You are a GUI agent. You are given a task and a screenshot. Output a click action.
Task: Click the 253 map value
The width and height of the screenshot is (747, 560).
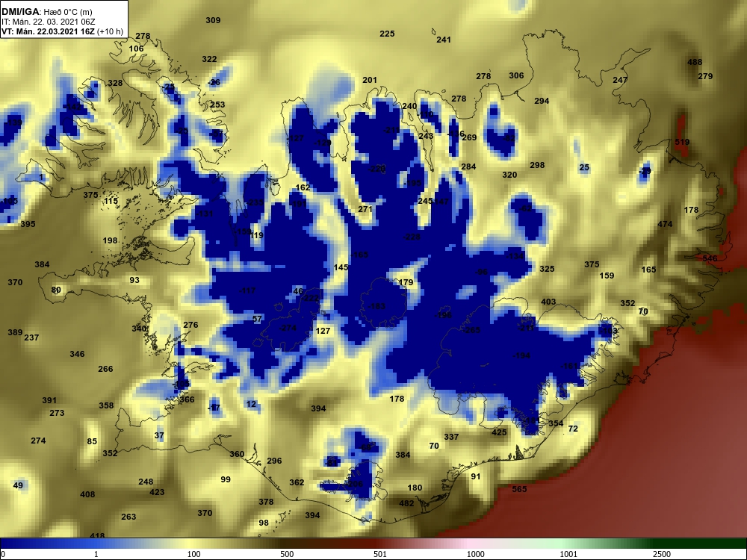point(217,105)
